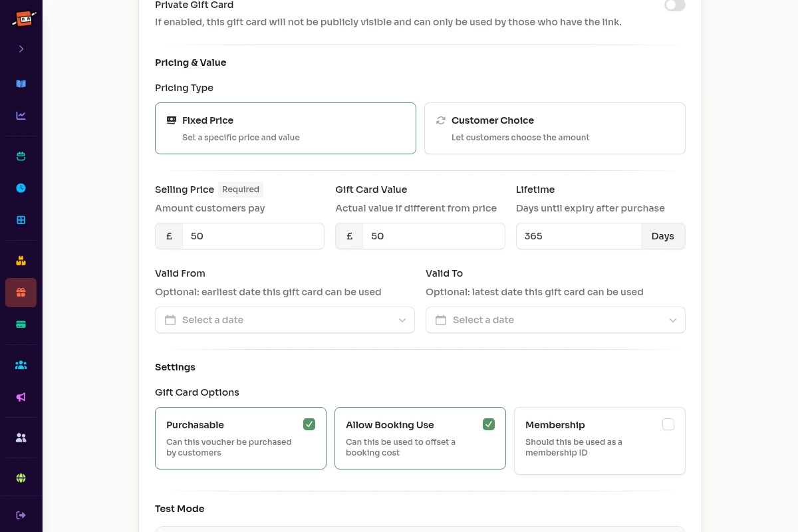Click the Customer Choice refresh icon
798x532 pixels.
point(441,120)
